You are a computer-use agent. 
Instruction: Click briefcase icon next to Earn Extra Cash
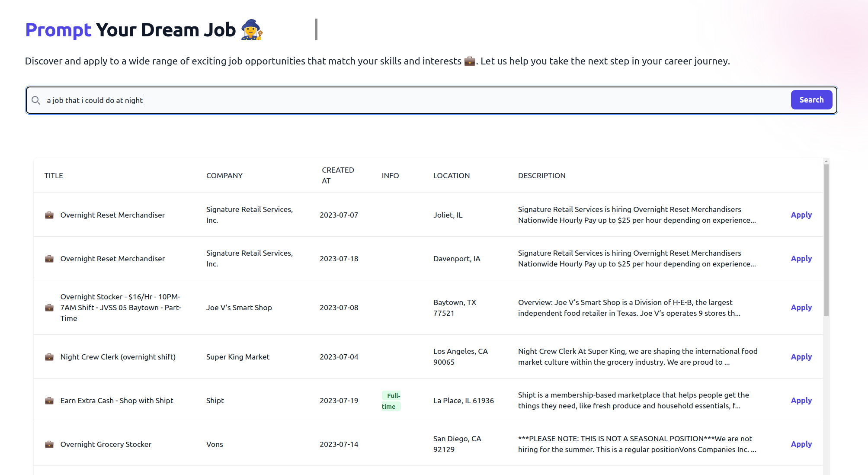click(x=49, y=401)
